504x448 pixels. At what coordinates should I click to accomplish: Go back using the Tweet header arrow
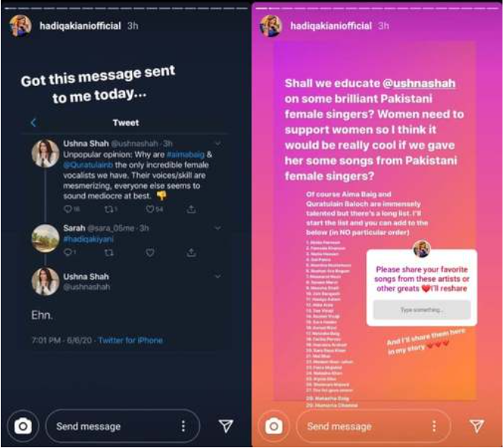[33, 122]
